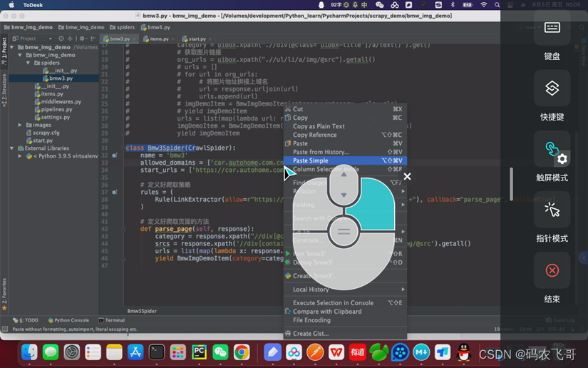588x368 pixels.
Task: Enable touch screen mode (触屏模式)
Action: [x=552, y=150]
